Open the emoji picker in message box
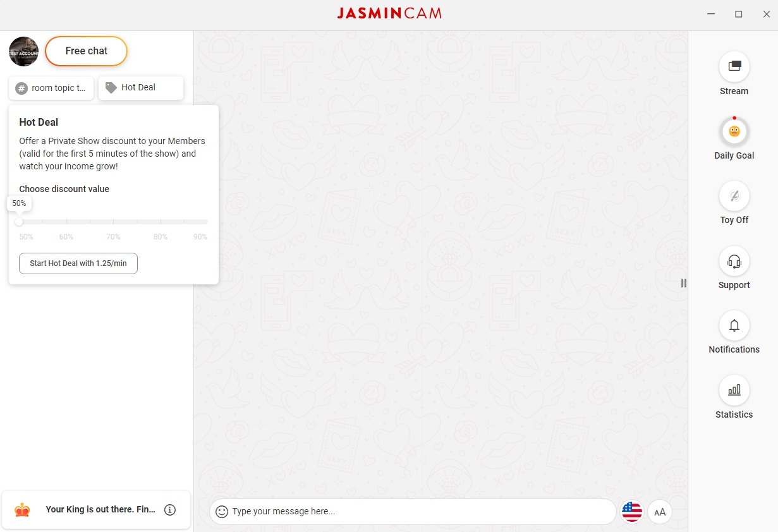Image resolution: width=778 pixels, height=532 pixels. (221, 512)
